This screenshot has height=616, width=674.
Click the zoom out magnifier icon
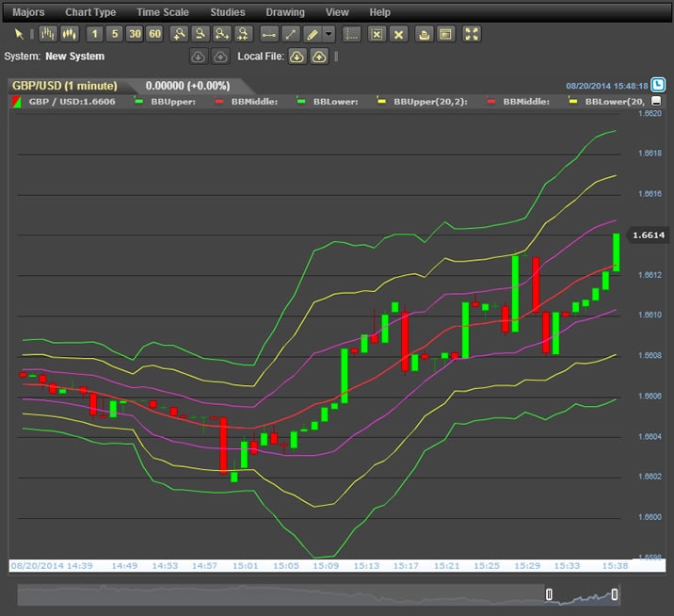[201, 34]
